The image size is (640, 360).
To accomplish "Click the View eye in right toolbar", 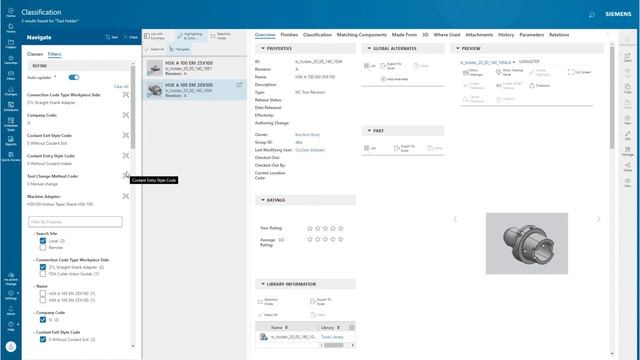I will pos(627,182).
